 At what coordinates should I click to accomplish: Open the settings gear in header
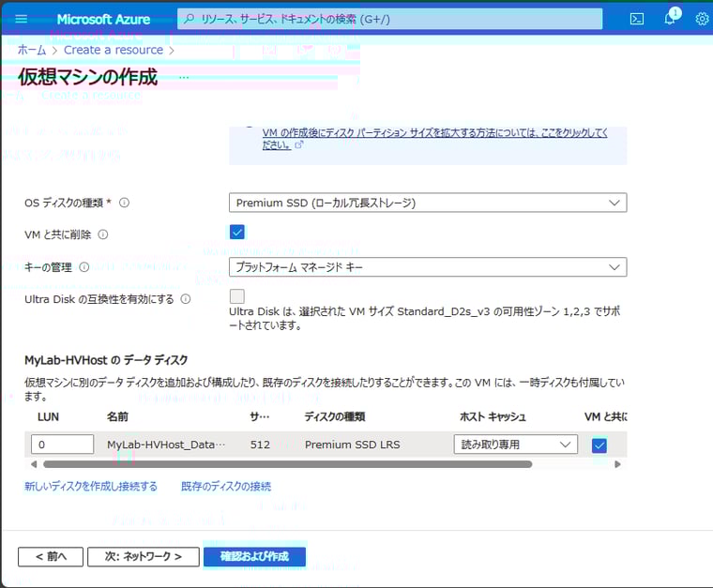tap(702, 19)
